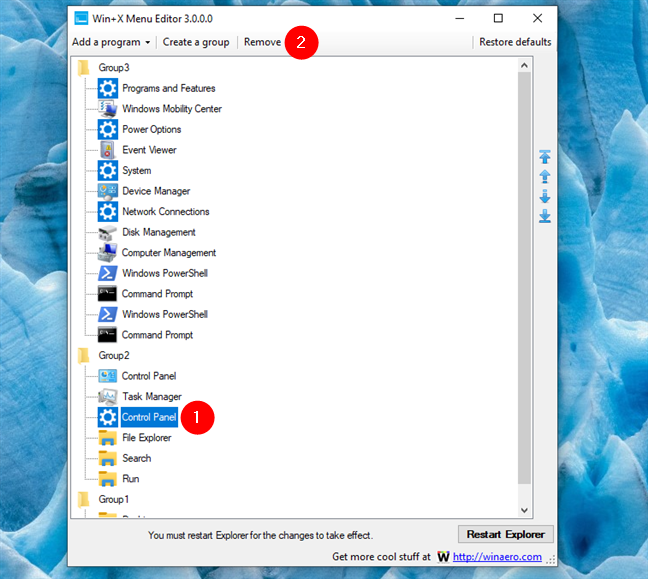The height and width of the screenshot is (579, 648).
Task: Click the second Windows PowerShell icon
Action: point(107,314)
